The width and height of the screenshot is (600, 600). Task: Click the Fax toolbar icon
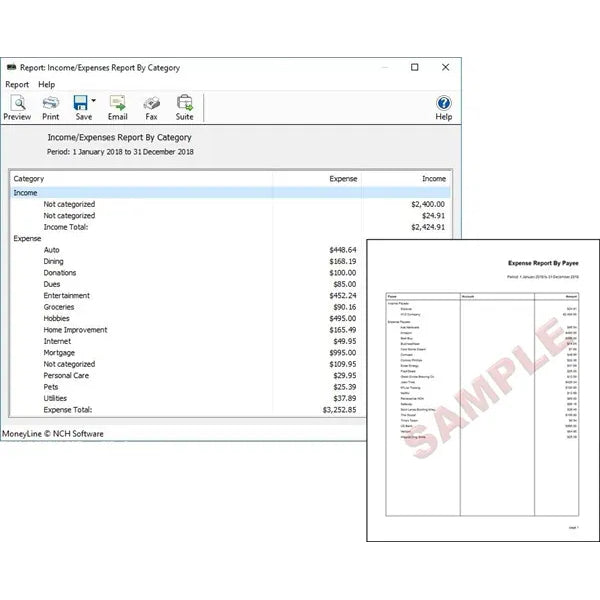pos(152,103)
